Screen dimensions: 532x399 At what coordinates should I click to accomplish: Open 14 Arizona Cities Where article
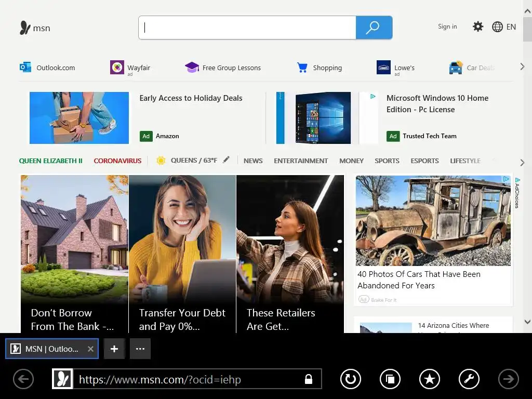tap(453, 325)
